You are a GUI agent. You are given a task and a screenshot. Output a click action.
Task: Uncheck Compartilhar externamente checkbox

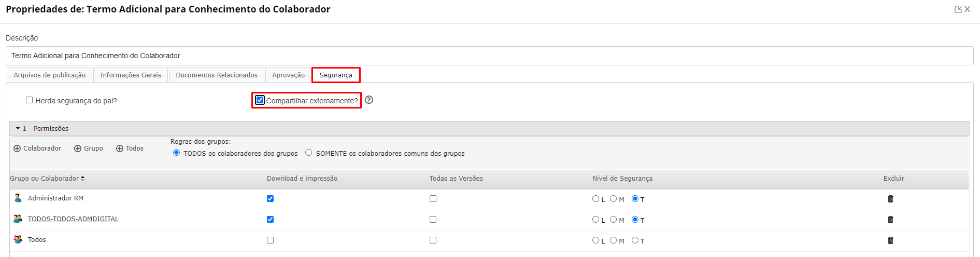point(260,100)
